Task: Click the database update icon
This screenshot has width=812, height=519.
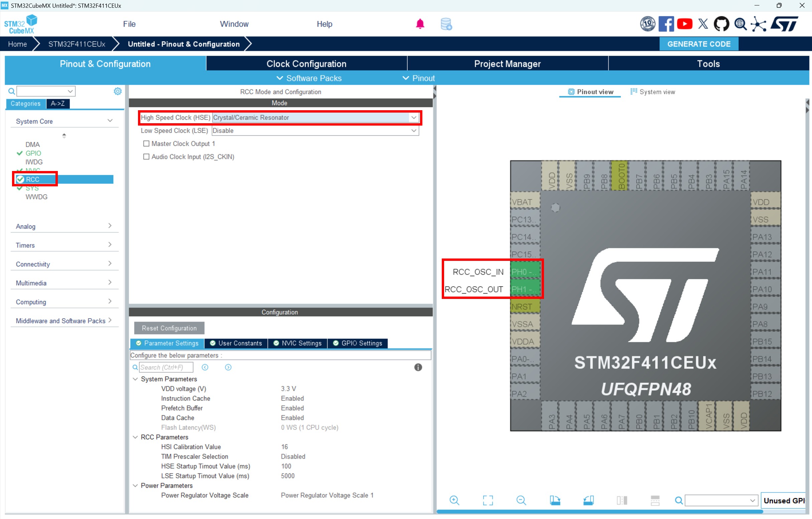Action: pos(446,24)
